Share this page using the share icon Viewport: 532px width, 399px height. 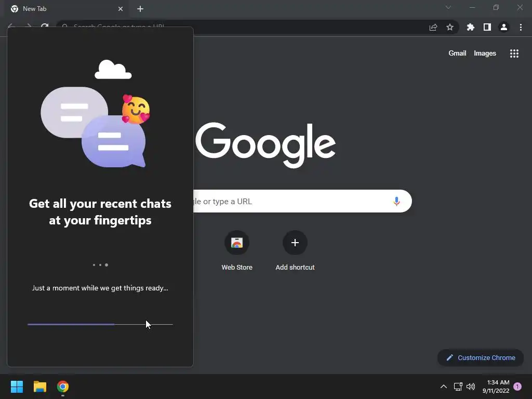pos(433,27)
